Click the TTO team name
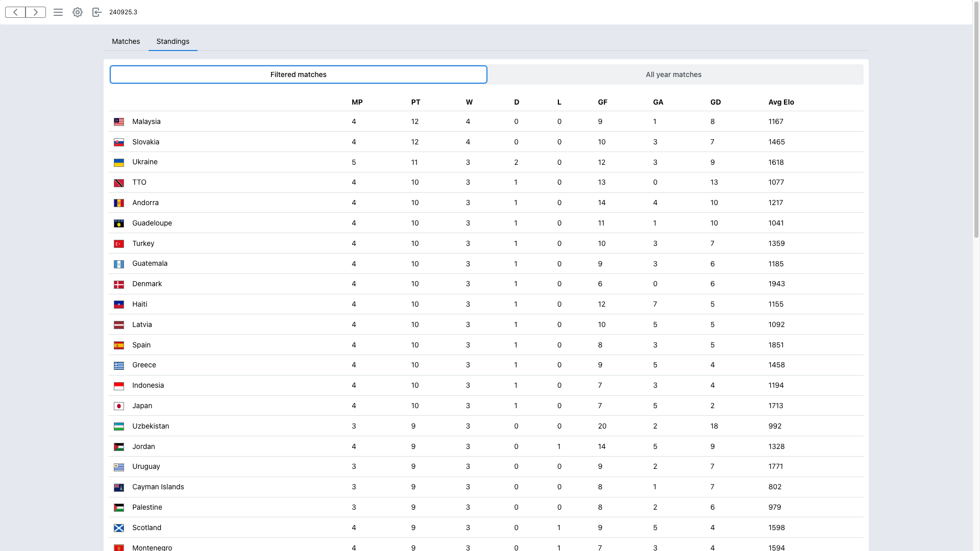The height and width of the screenshot is (551, 980). pos(139,182)
